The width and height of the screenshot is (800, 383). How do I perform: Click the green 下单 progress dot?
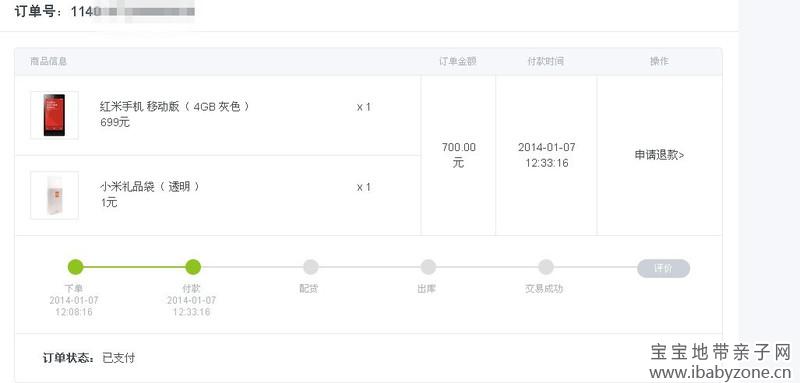(x=76, y=267)
